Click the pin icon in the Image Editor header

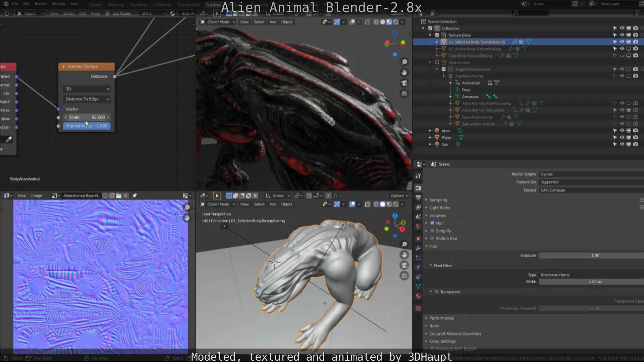pyautogui.click(x=134, y=196)
